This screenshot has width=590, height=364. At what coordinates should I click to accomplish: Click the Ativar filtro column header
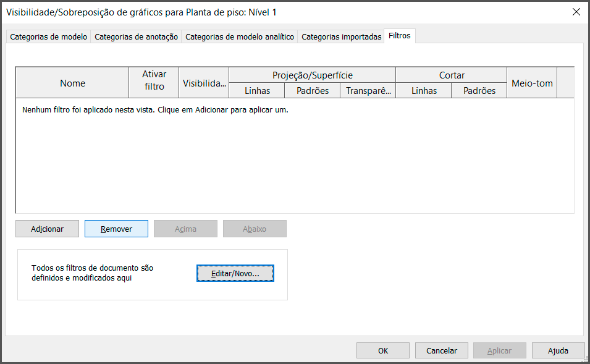pos(154,81)
